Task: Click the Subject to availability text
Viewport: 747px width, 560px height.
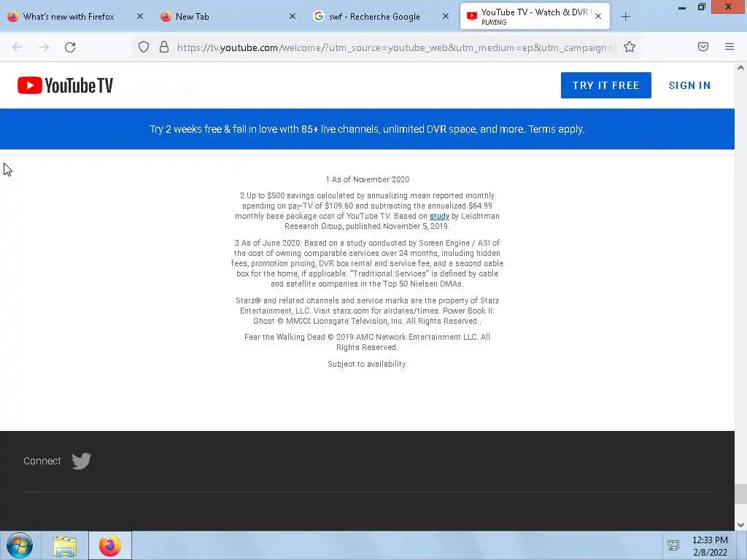Action: 368,364
